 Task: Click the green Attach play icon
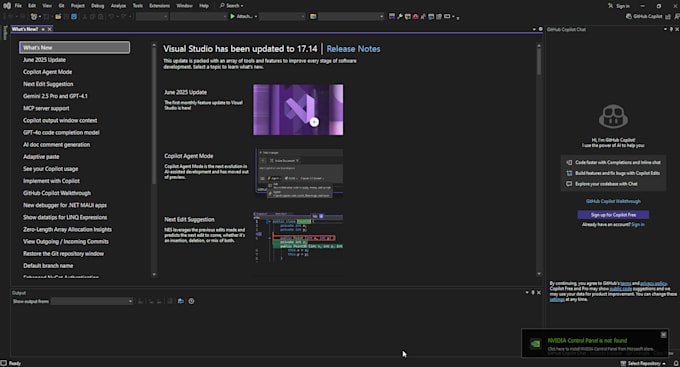click(232, 16)
